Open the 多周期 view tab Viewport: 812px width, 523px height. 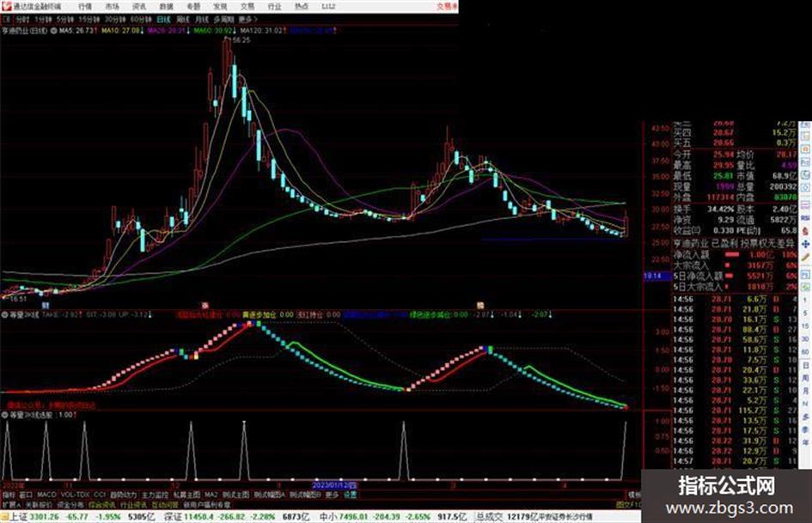click(x=223, y=20)
